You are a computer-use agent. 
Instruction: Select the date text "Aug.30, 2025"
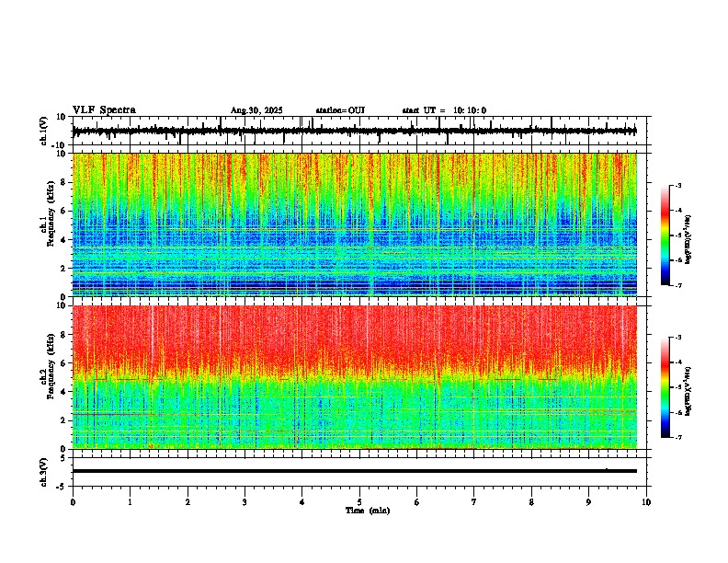(256, 110)
